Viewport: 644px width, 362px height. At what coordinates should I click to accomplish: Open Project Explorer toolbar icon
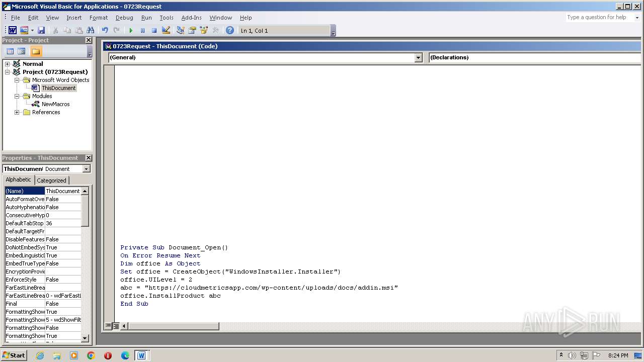[x=180, y=31]
